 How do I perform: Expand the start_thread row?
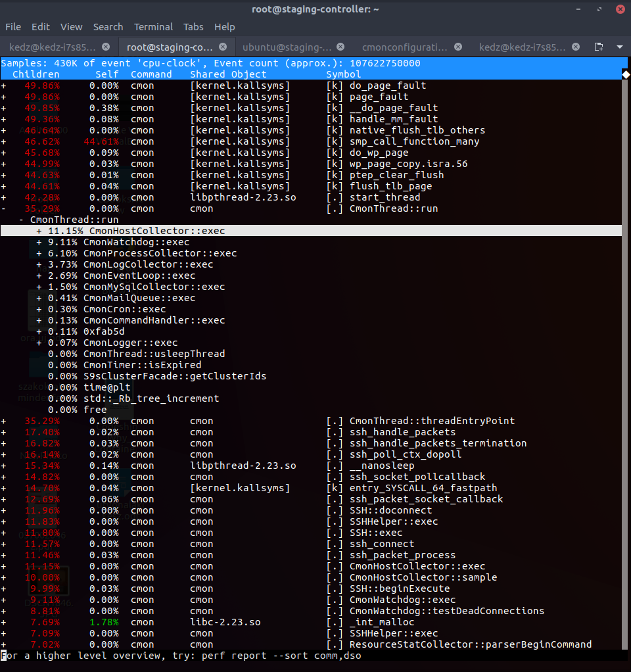click(x=3, y=197)
